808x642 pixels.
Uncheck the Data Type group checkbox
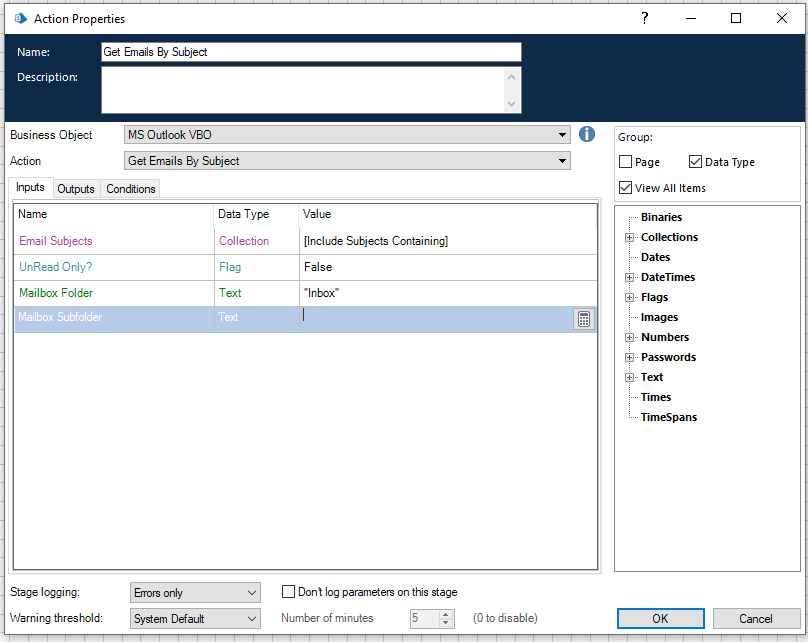click(x=696, y=162)
